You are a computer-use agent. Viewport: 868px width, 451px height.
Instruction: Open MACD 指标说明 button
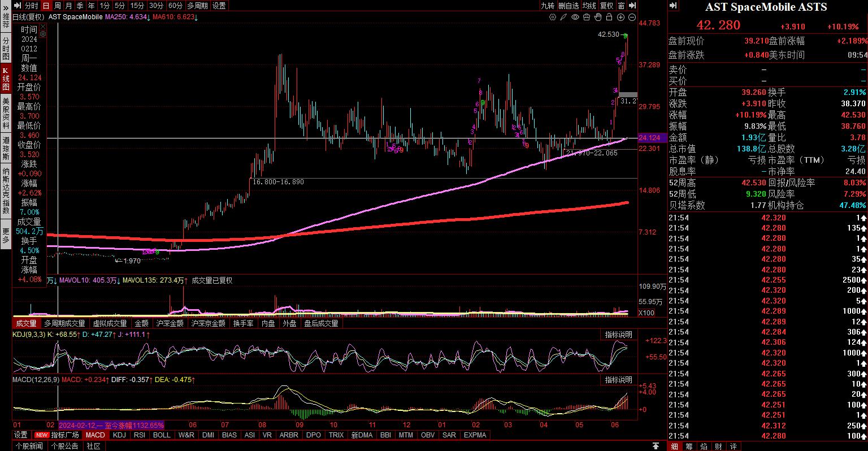(619, 380)
